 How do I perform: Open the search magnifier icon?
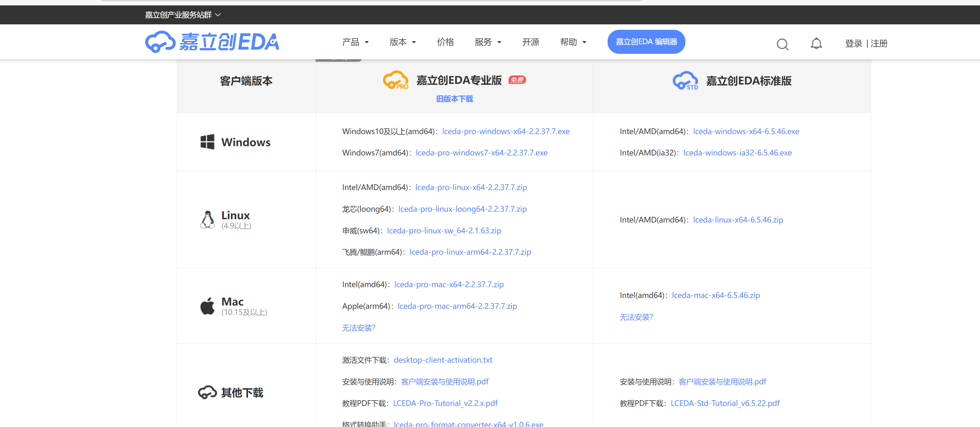coord(782,44)
